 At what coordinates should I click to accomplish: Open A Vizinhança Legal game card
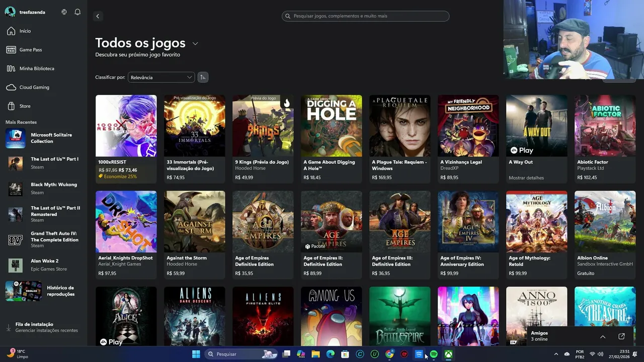click(x=468, y=139)
